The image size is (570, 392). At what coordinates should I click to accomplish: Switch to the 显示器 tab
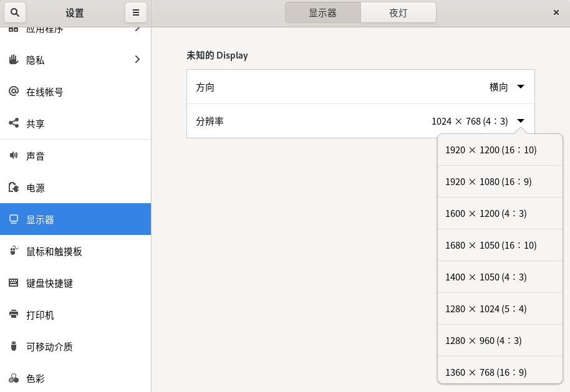coord(322,12)
